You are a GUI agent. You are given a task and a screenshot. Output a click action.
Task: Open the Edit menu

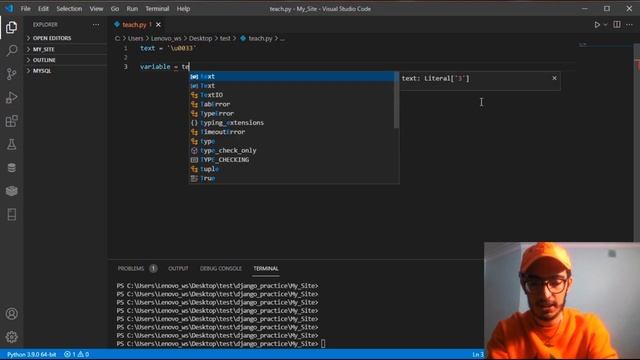pos(43,9)
